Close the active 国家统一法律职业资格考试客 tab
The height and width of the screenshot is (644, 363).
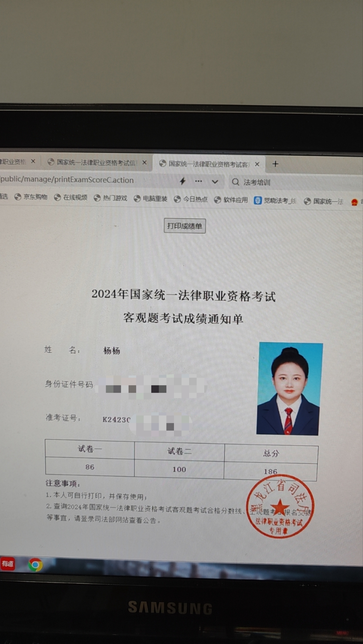click(257, 164)
